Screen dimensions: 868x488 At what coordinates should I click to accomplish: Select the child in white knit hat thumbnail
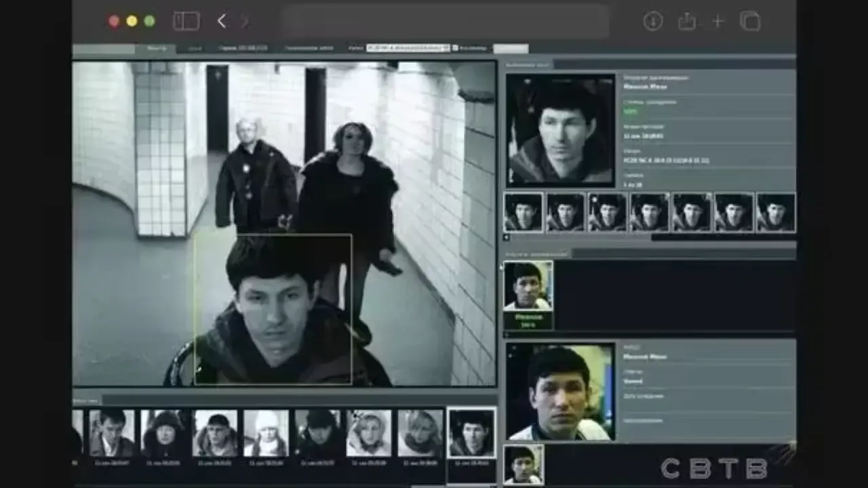(x=267, y=432)
